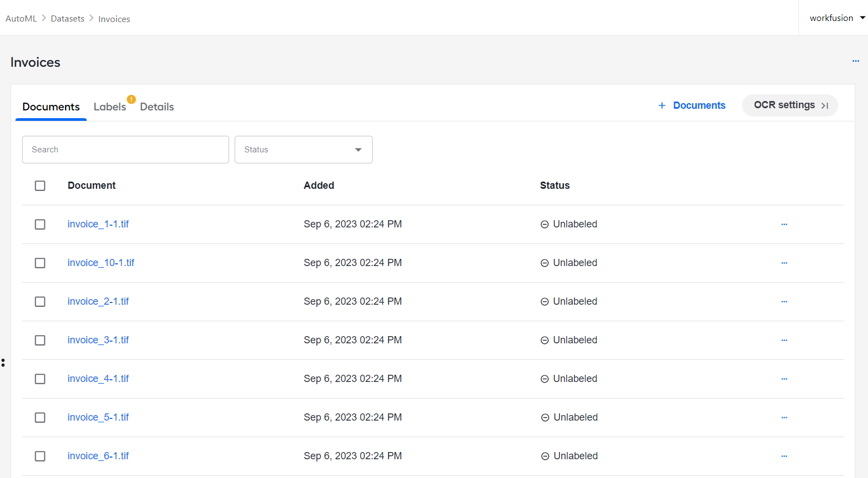The height and width of the screenshot is (478, 868).
Task: Go to AutoML in the breadcrumb
Action: [21, 18]
